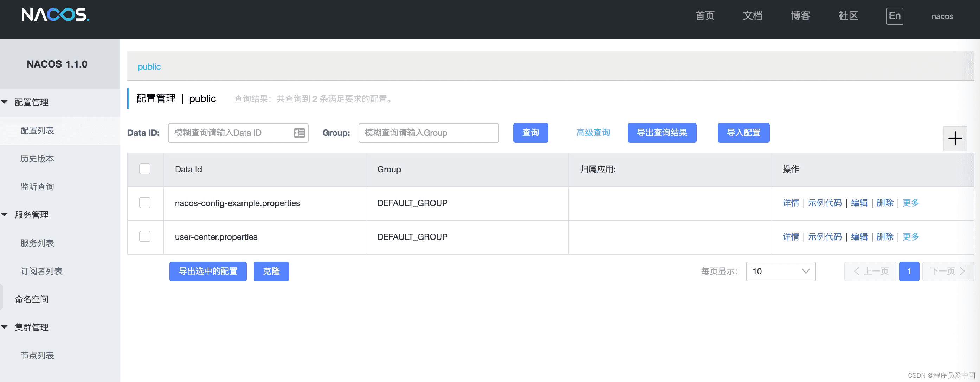Select the public namespace tab
Viewport: 980px width, 382px height.
[149, 66]
